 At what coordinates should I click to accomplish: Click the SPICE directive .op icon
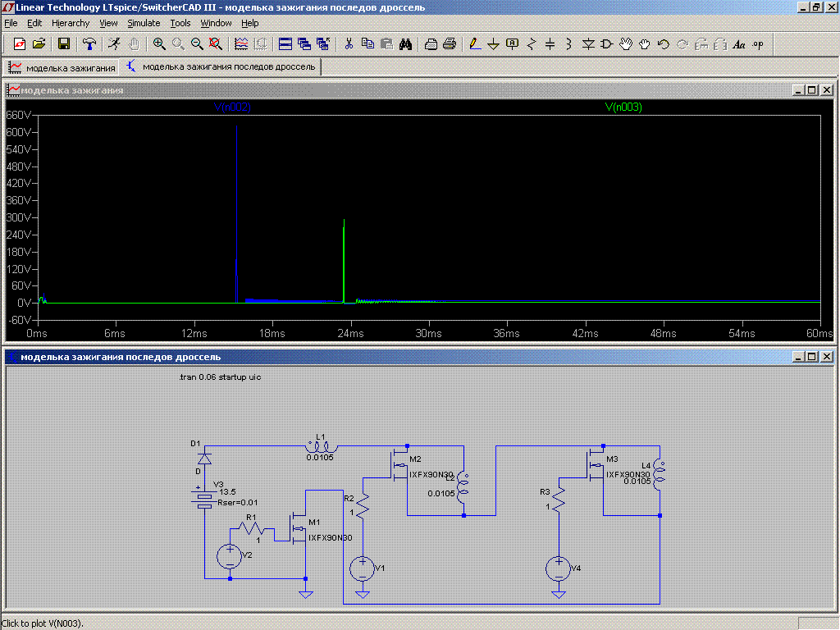pyautogui.click(x=757, y=44)
